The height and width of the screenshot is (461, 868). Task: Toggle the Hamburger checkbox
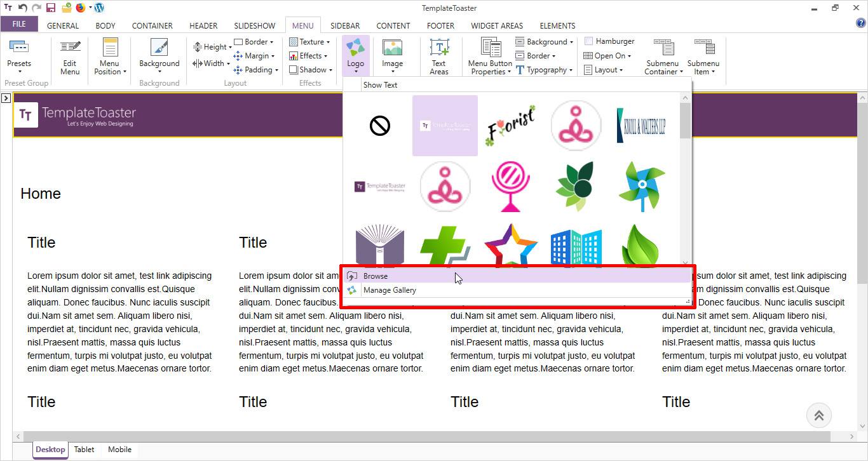[588, 41]
